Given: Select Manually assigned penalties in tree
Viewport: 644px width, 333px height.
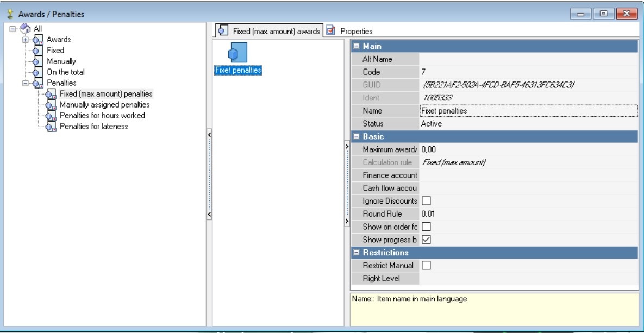Looking at the screenshot, I should [x=104, y=105].
